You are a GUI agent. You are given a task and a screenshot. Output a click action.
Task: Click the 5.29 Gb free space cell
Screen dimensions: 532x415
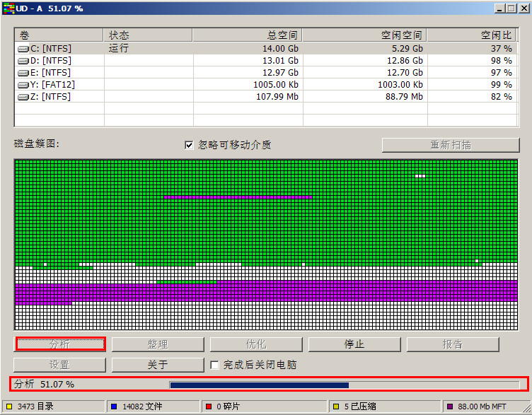point(407,49)
